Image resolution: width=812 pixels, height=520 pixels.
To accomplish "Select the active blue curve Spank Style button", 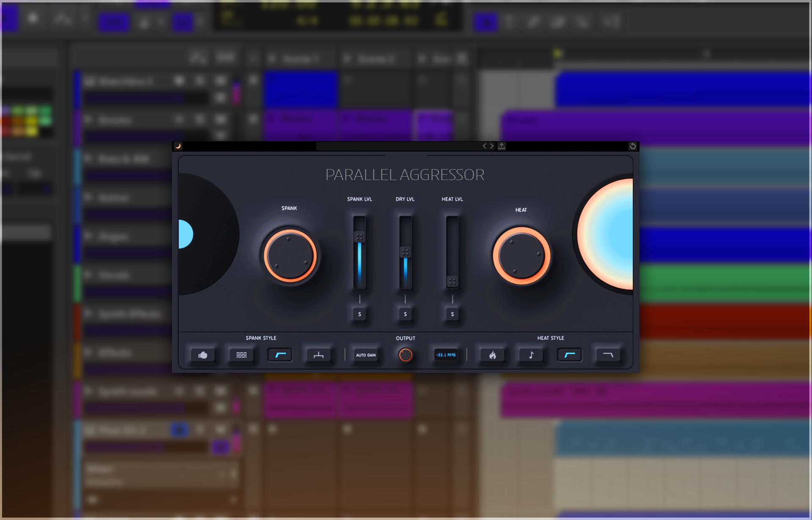I will pos(280,355).
